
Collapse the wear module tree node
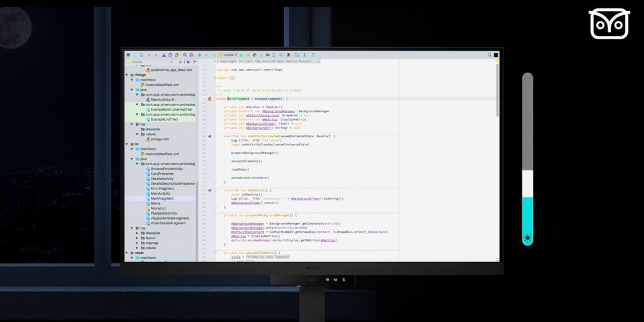[x=127, y=253]
